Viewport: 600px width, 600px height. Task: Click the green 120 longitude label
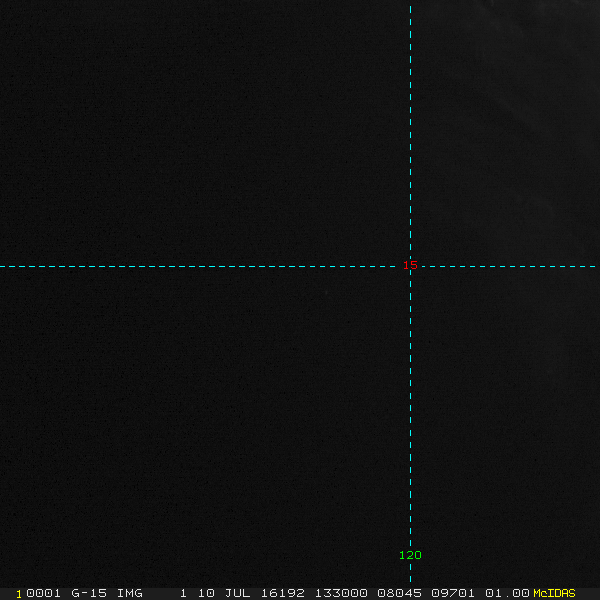pyautogui.click(x=410, y=555)
